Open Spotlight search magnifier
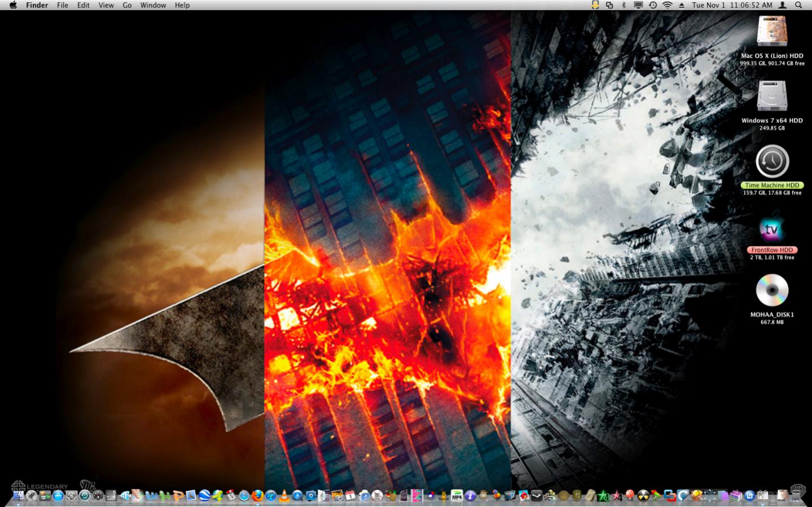The image size is (812, 507). click(x=798, y=5)
